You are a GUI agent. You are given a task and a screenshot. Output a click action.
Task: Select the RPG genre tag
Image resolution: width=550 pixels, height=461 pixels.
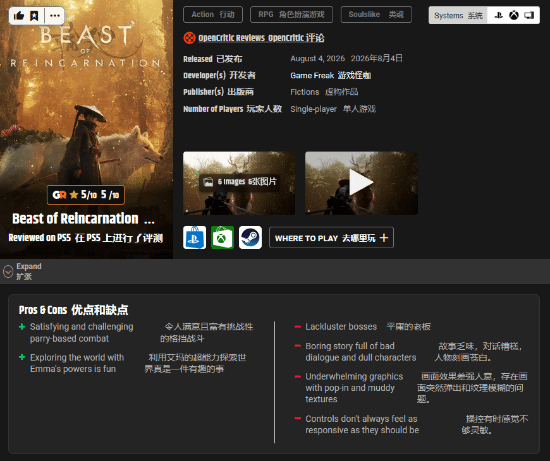(x=291, y=15)
